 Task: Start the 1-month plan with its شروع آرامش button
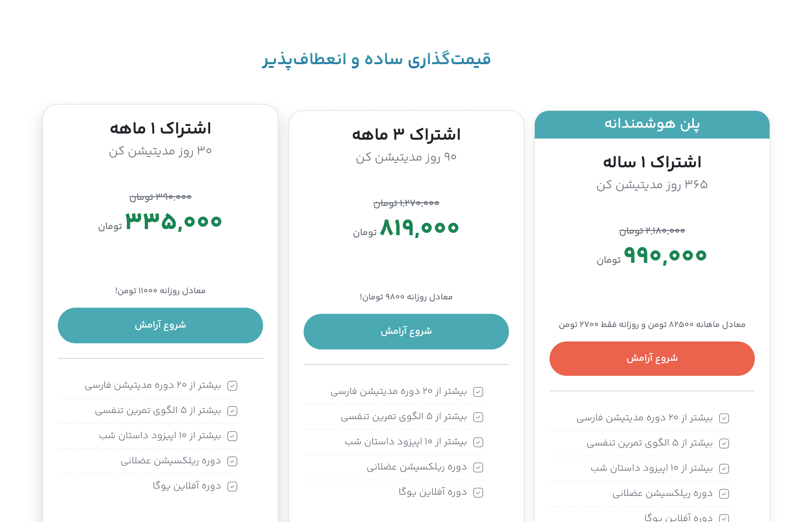point(160,325)
